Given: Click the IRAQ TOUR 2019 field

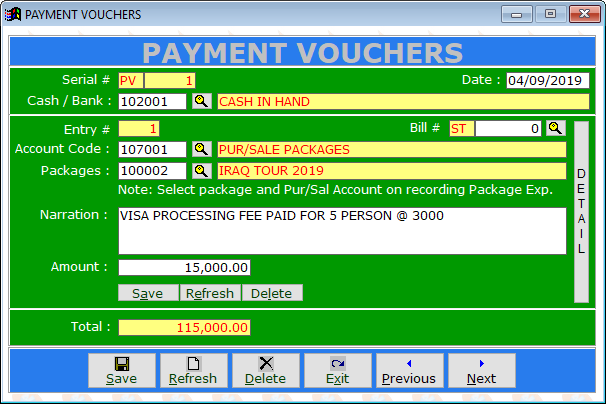Looking at the screenshot, I should click(x=392, y=170).
